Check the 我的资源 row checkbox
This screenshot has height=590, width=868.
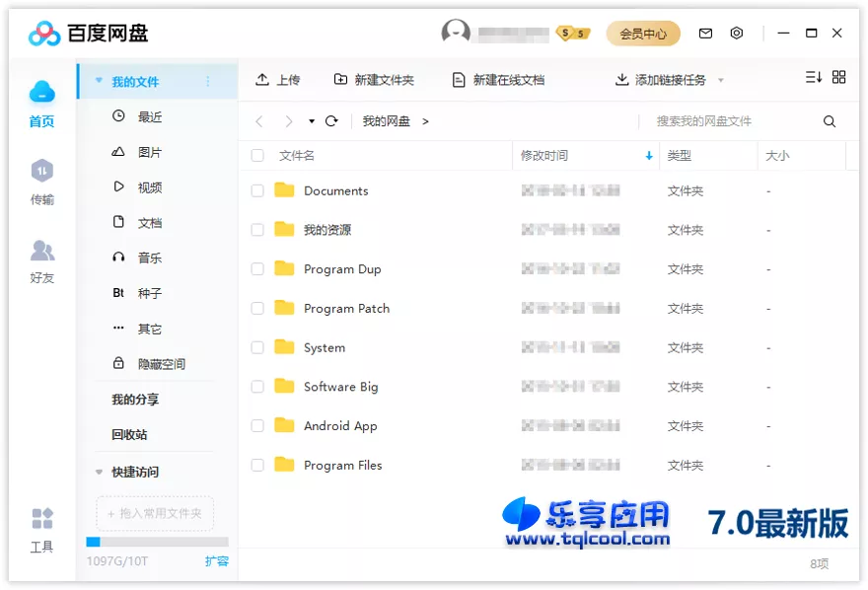(x=257, y=230)
